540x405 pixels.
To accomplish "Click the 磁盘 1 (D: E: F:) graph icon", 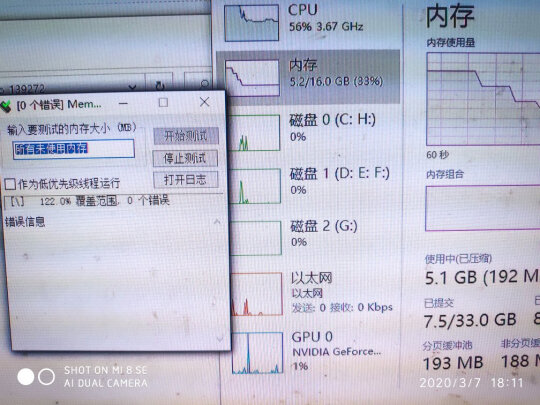I will tap(256, 186).
